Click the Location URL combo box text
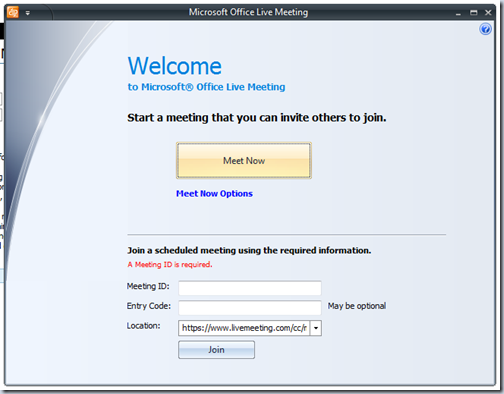The height and width of the screenshot is (394, 504). click(244, 328)
